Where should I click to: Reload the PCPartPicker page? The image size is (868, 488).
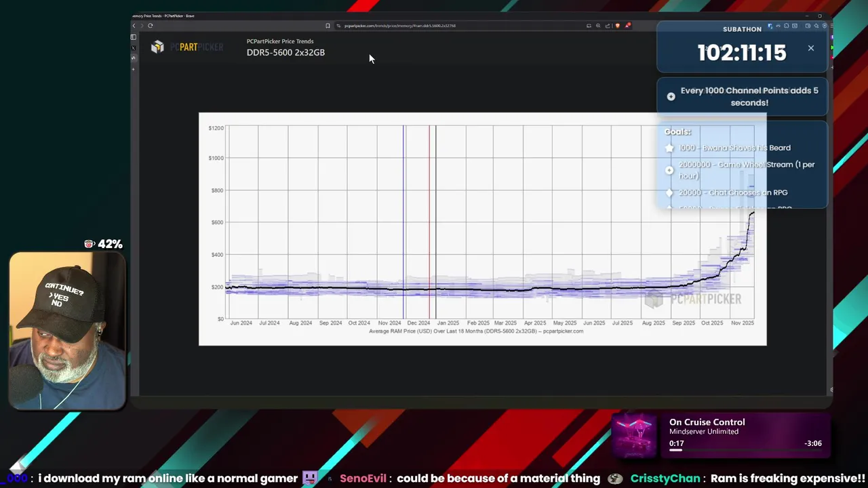point(151,26)
